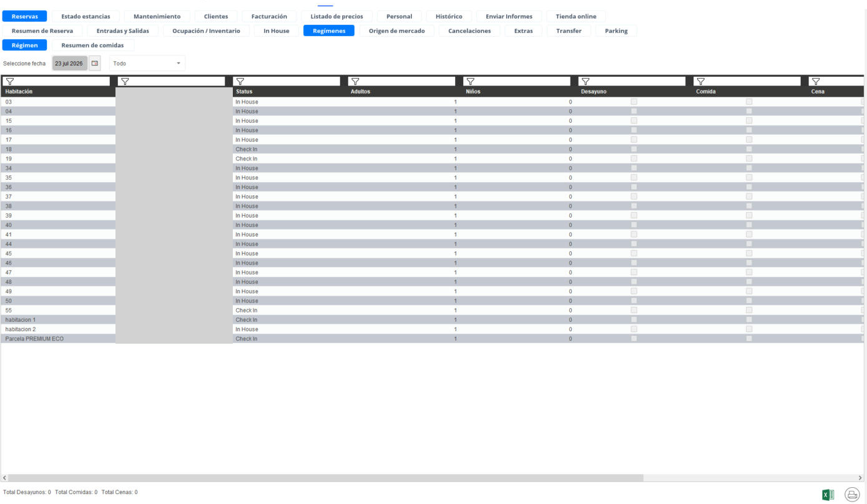Click the print report icon
Viewport: 867px width, 504px height.
tap(852, 495)
